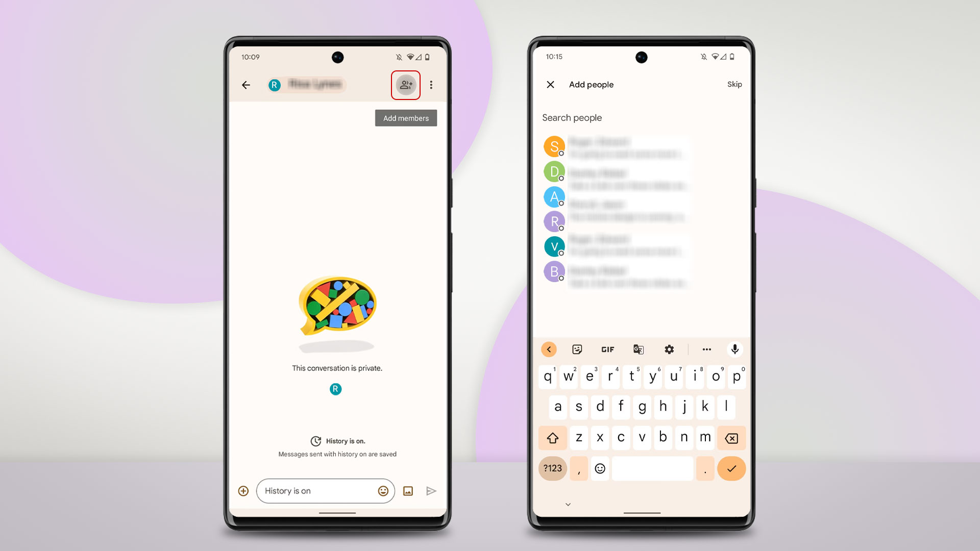The width and height of the screenshot is (980, 551).
Task: Tap the microphone icon on keyboard
Action: [735, 349]
